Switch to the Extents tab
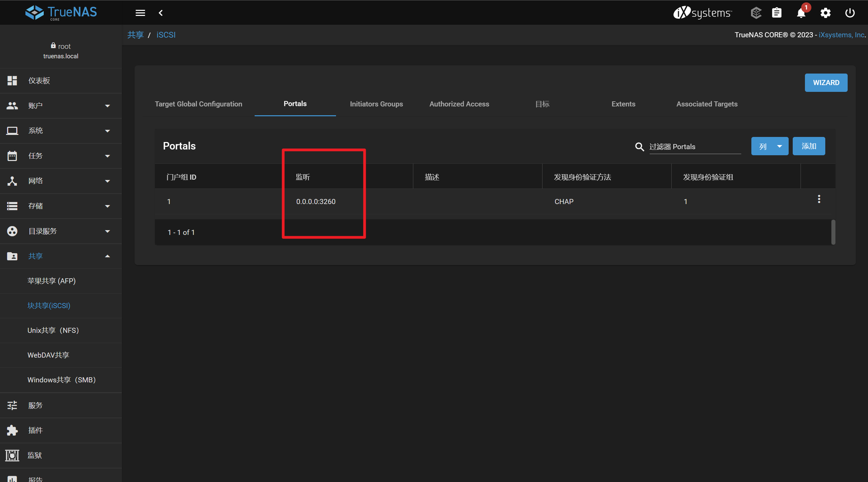The image size is (868, 482). pos(623,104)
